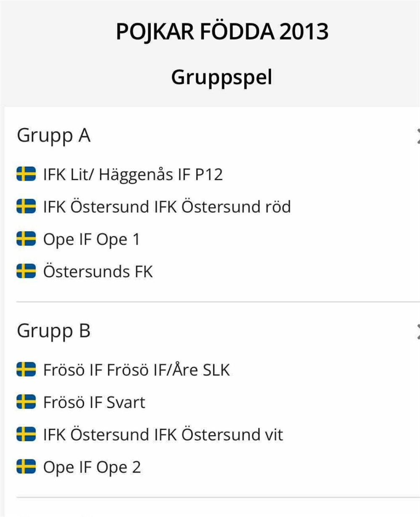The height and width of the screenshot is (517, 420).
Task: Open the Grupp B heading
Action: [x=54, y=331]
